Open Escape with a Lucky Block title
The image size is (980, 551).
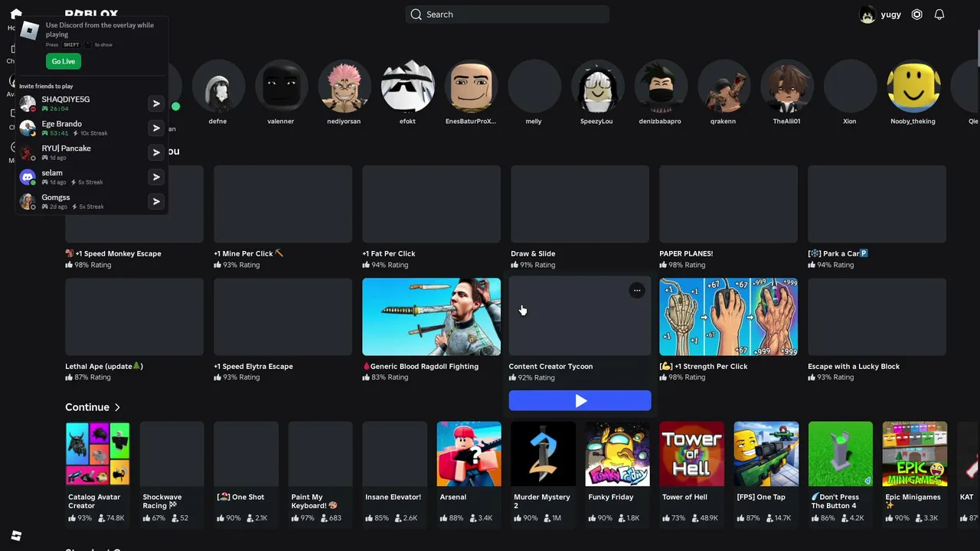(854, 366)
